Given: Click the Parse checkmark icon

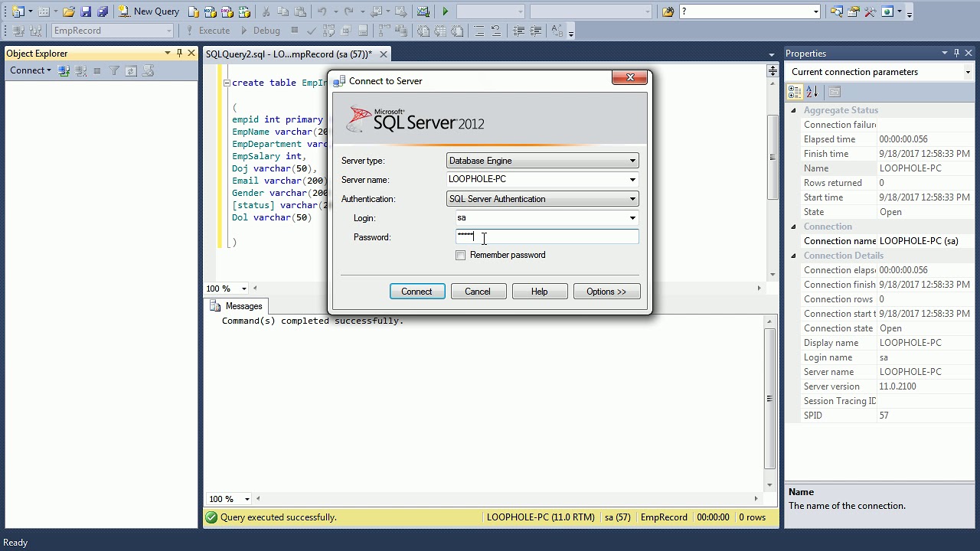Looking at the screenshot, I should coord(311,31).
